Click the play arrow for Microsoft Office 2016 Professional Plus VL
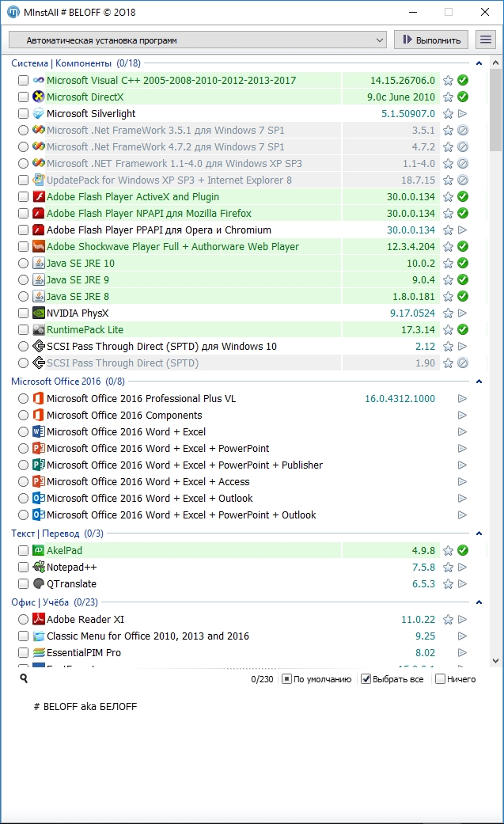The width and height of the screenshot is (504, 824). 463,399
